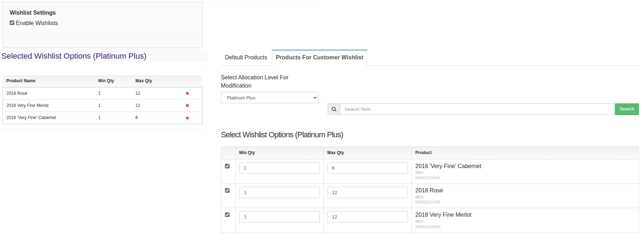Remove 2018 Rosé from selected wishlist
Image resolution: width=644 pixels, height=236 pixels.
coord(187,93)
